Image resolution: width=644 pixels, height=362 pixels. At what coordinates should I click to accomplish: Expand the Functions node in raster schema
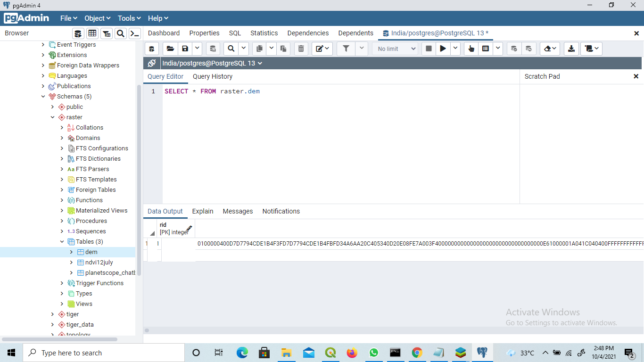click(x=62, y=200)
